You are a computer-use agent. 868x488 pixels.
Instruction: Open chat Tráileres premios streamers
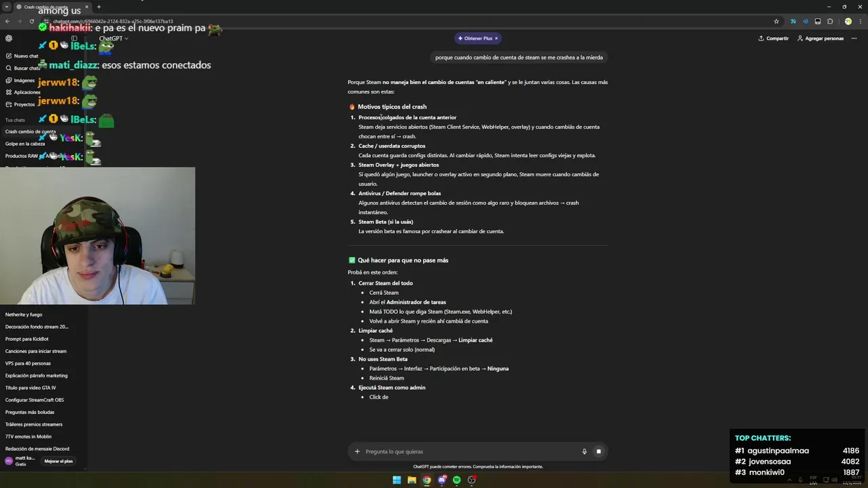34,424
